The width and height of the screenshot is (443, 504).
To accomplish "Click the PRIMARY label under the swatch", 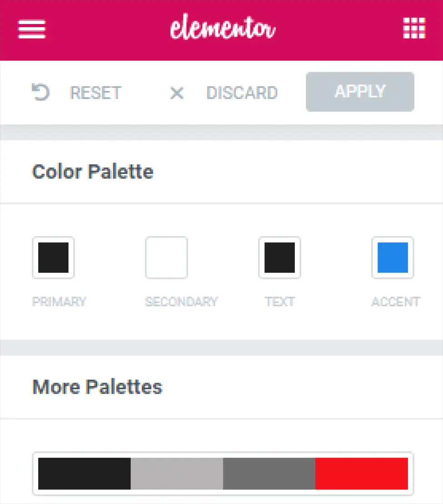I will [59, 301].
